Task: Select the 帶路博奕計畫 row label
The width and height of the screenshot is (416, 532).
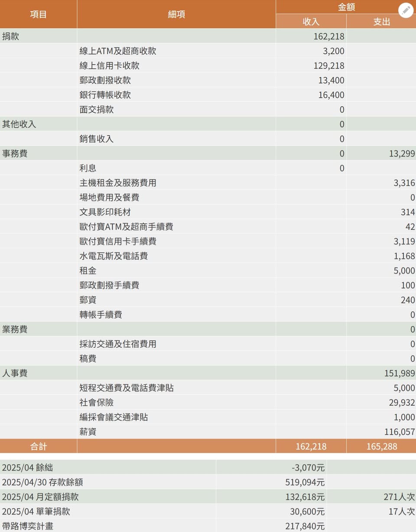Action: click(28, 526)
